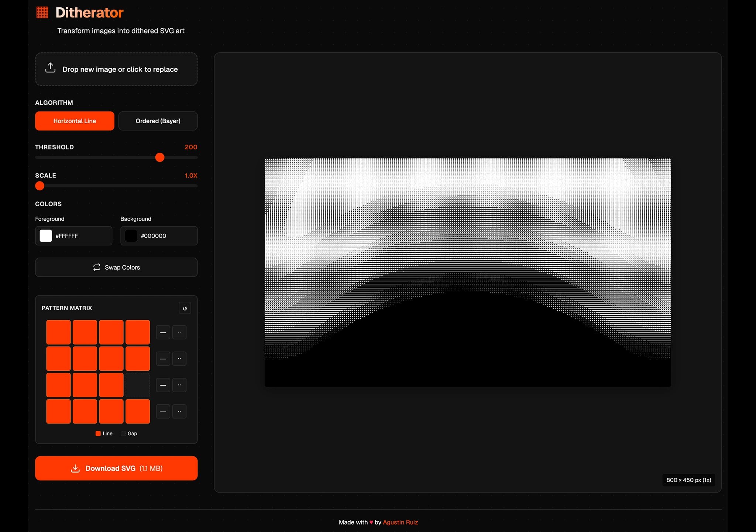Set first matrix row to dotted pattern
The width and height of the screenshot is (756, 532).
coord(179,332)
